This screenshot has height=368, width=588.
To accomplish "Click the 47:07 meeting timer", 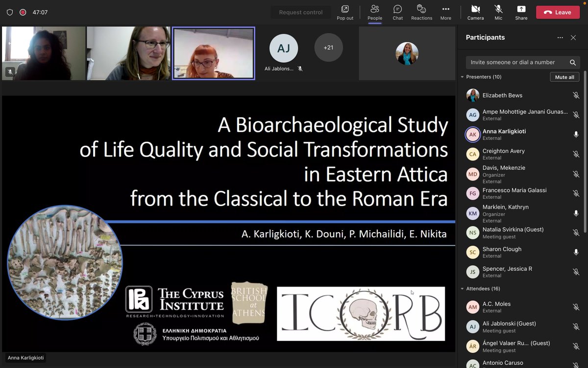I will click(x=40, y=12).
